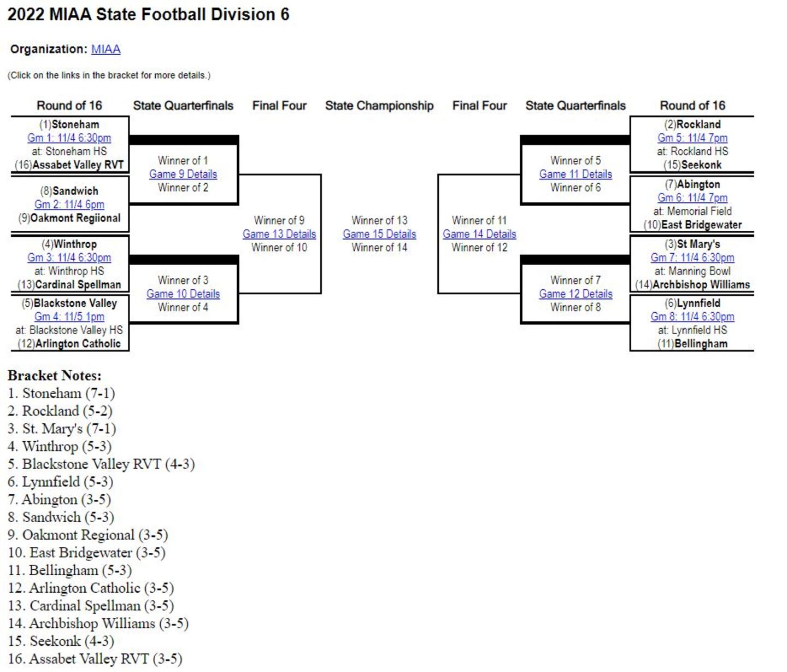Open Game 10 Details link
The height and width of the screenshot is (672, 787).
(x=183, y=294)
